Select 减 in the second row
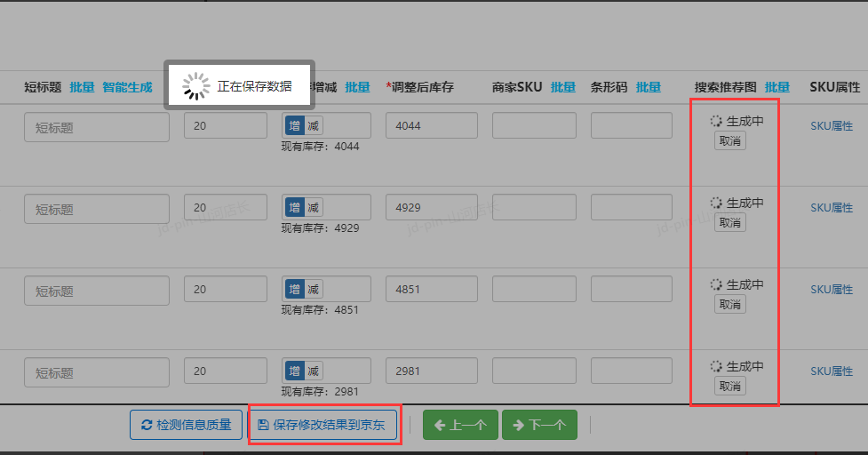Image resolution: width=868 pixels, height=455 pixels. (x=313, y=207)
